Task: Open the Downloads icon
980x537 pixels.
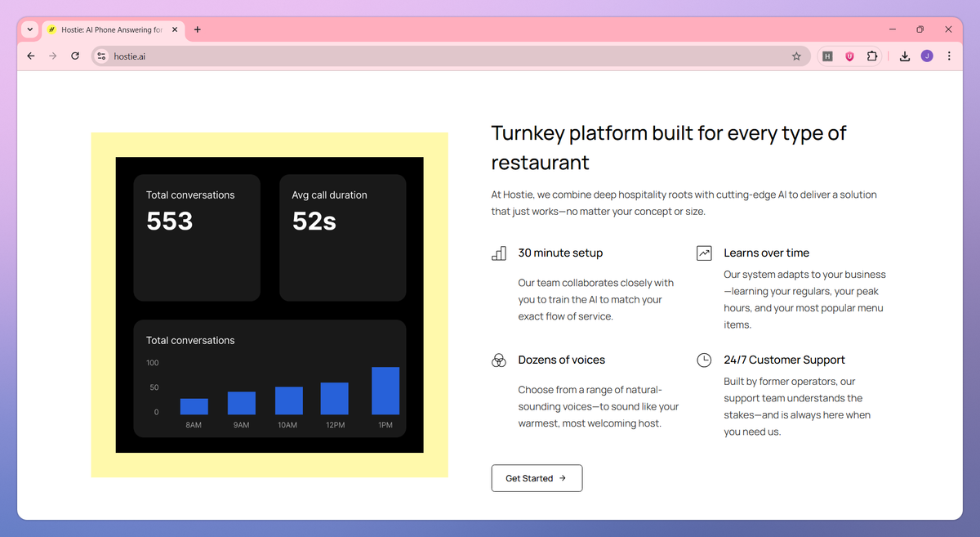Action: (x=905, y=56)
